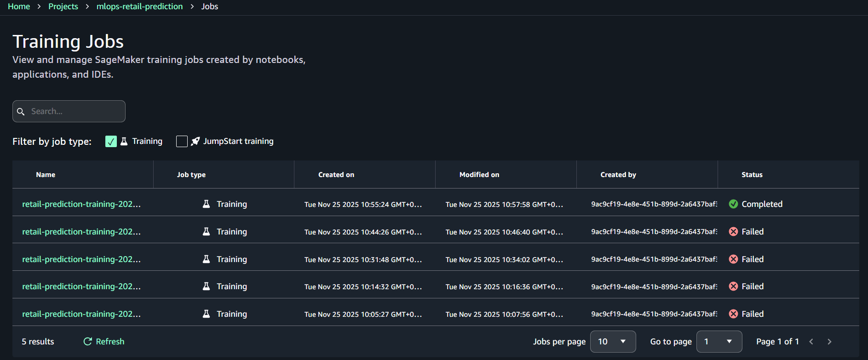Open the job created at 10:14:32
Screen dimensions: 868x360
click(x=81, y=286)
